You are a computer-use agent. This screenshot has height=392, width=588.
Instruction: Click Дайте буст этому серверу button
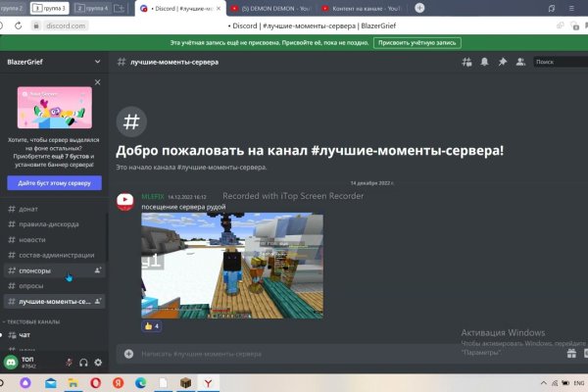(x=54, y=183)
